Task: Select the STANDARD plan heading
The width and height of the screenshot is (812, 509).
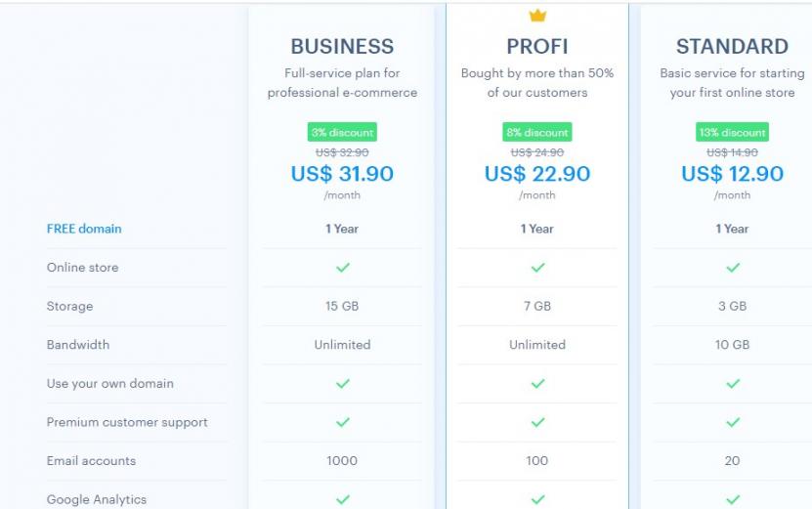Action: (732, 46)
